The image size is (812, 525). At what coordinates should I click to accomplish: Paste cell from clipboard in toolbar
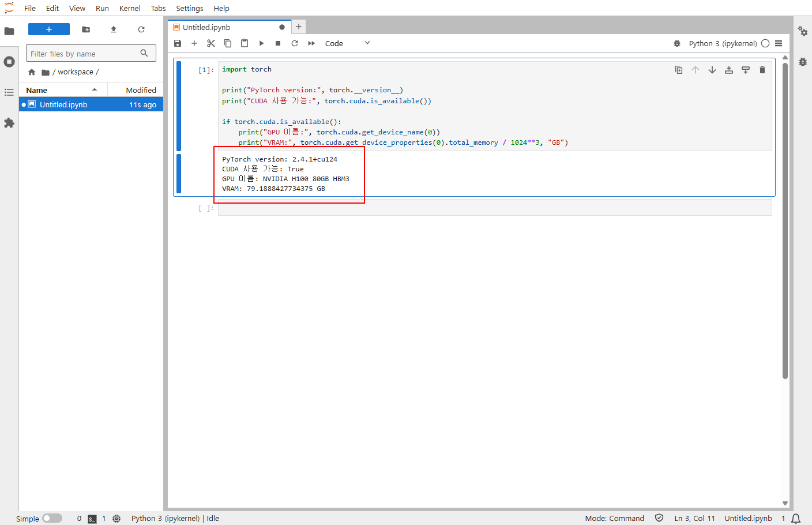[x=245, y=43]
